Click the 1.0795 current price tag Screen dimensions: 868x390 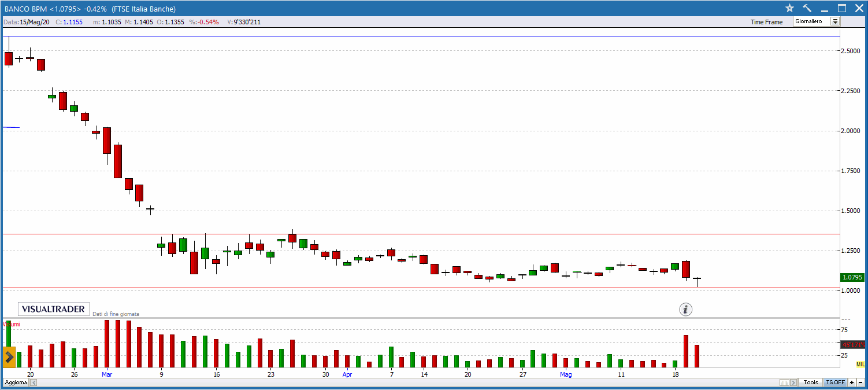point(852,278)
